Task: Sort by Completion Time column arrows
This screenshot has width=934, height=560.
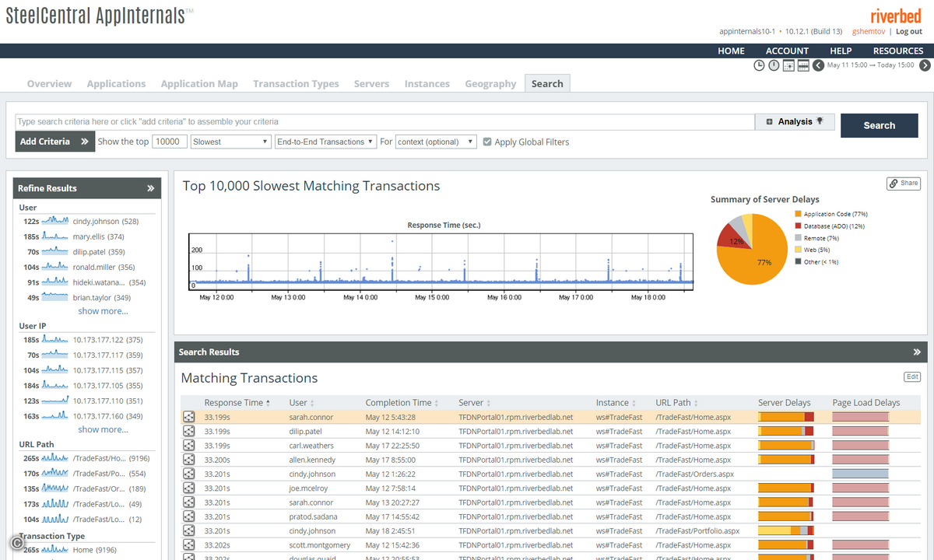Action: click(437, 403)
